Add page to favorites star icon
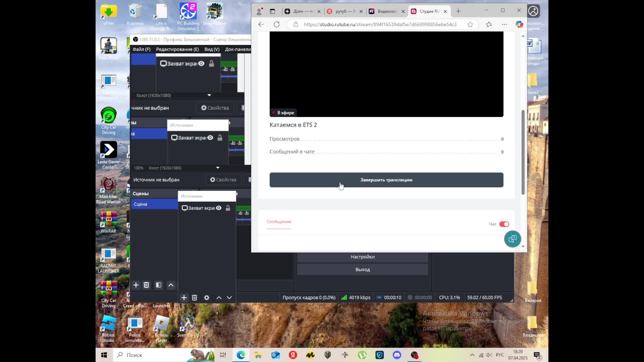 pyautogui.click(x=470, y=24)
